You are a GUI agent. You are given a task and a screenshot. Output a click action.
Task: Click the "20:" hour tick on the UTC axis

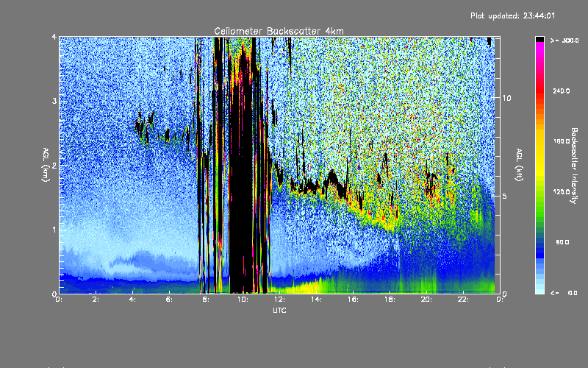(x=426, y=300)
